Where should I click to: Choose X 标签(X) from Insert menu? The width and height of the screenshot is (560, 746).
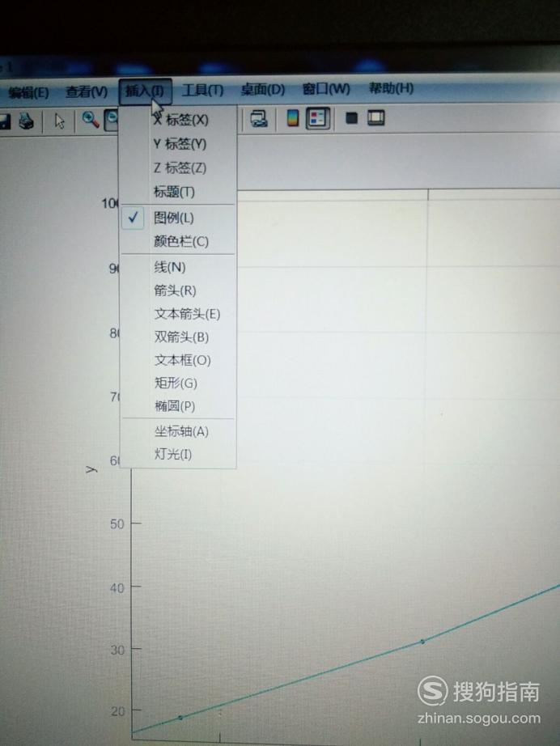pyautogui.click(x=177, y=120)
